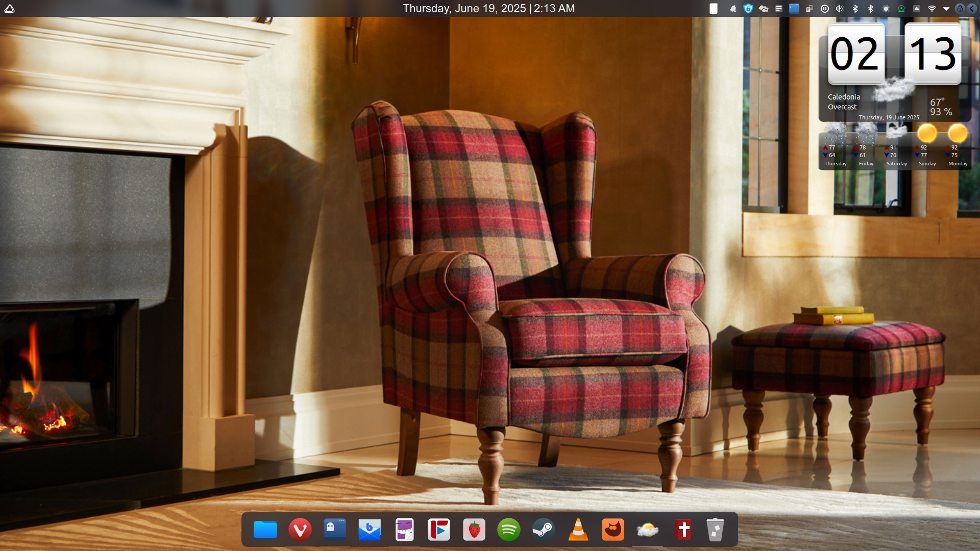Toggle the Wi-Fi network tray icon

(x=932, y=9)
